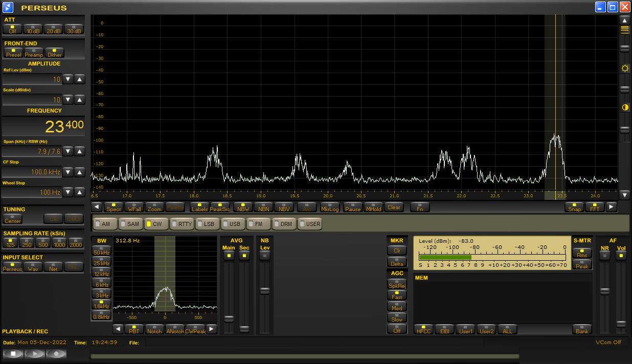The height and width of the screenshot is (364, 632).
Task: Select RTTY demodulation mode
Action: click(182, 224)
